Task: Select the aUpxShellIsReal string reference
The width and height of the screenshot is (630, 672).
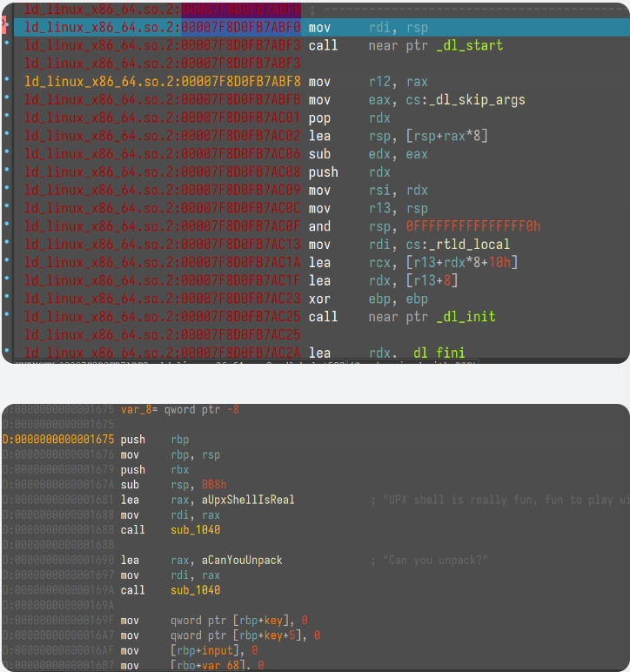Action: coord(248,500)
